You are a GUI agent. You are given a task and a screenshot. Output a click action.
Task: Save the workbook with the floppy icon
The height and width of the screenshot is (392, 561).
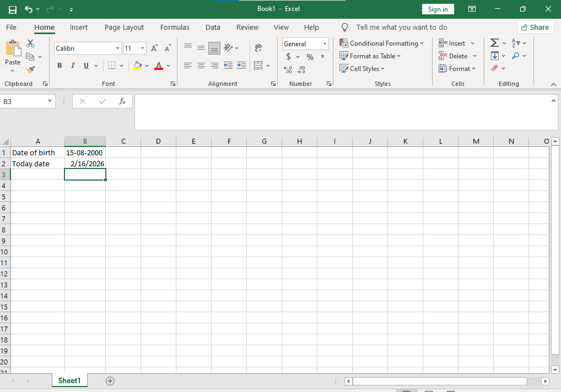(13, 9)
